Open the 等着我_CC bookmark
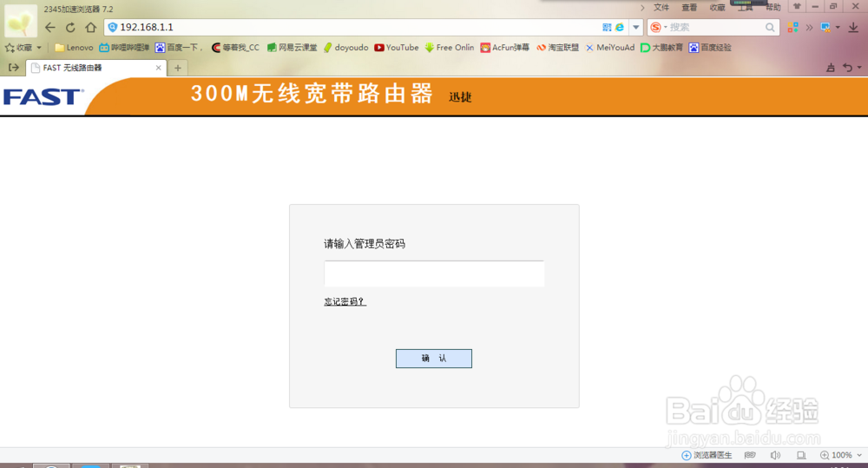The height and width of the screenshot is (468, 868). pyautogui.click(x=236, y=48)
